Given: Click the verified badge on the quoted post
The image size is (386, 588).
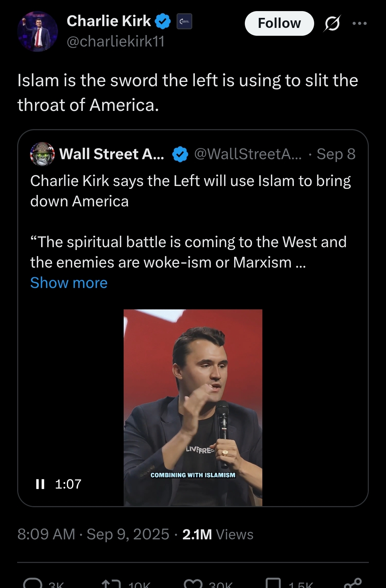Looking at the screenshot, I should (x=180, y=154).
